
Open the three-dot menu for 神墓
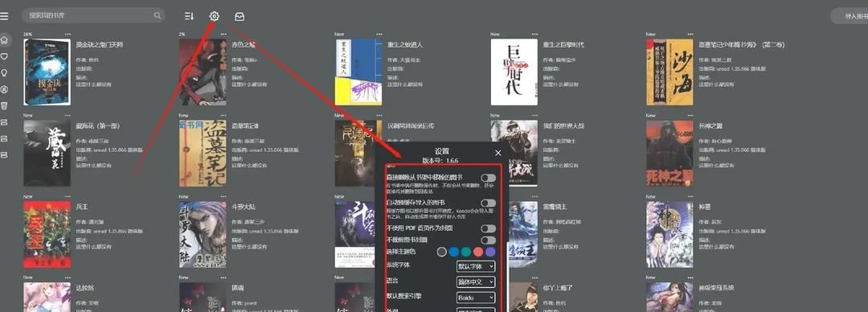[x=690, y=196]
